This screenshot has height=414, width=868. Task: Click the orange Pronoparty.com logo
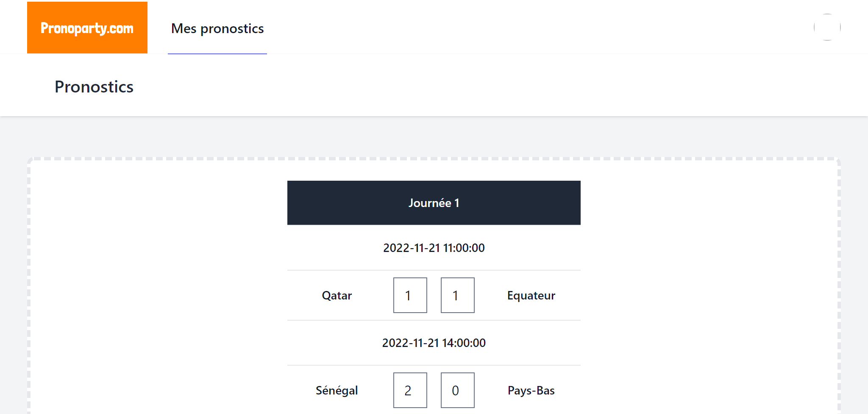pos(87,28)
